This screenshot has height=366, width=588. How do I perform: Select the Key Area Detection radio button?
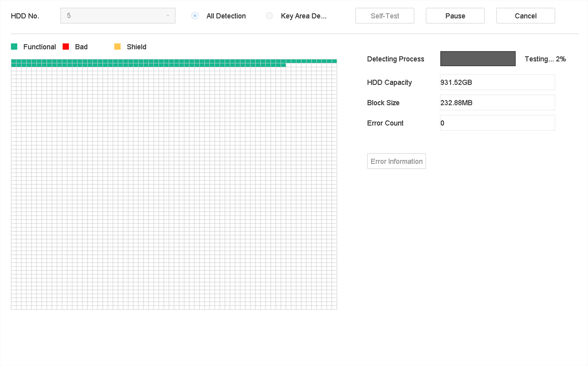tap(269, 16)
